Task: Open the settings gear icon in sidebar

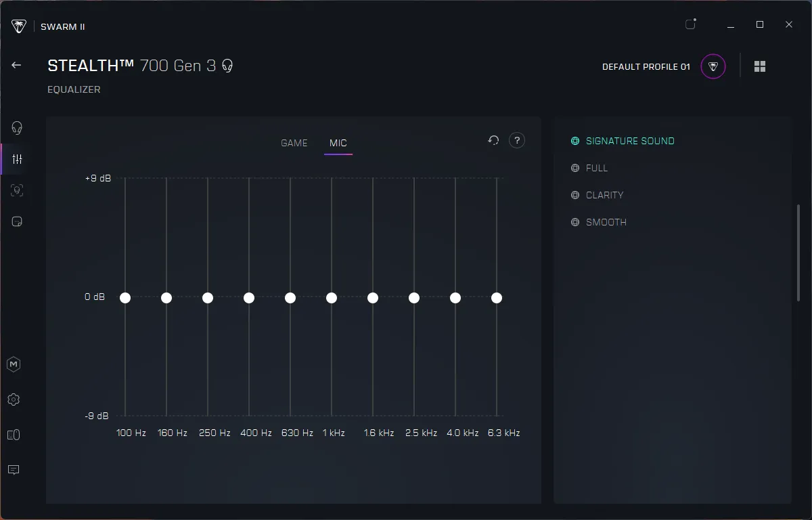Action: pyautogui.click(x=14, y=399)
